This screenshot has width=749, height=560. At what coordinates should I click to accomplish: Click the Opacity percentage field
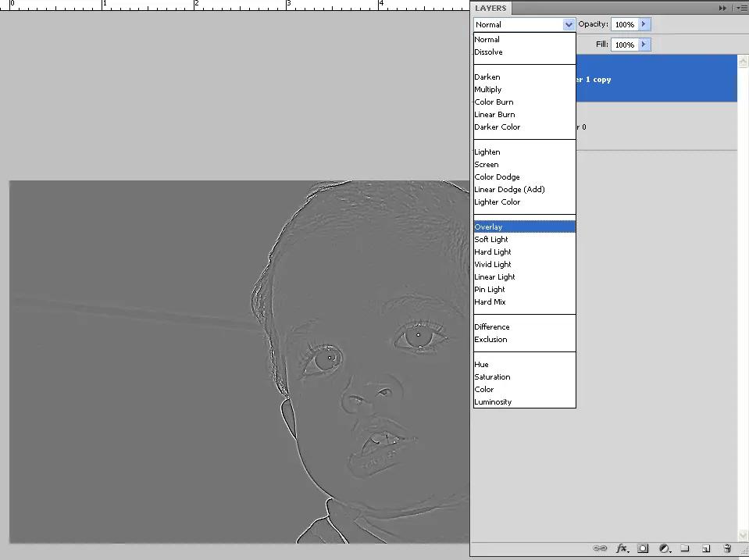point(625,25)
